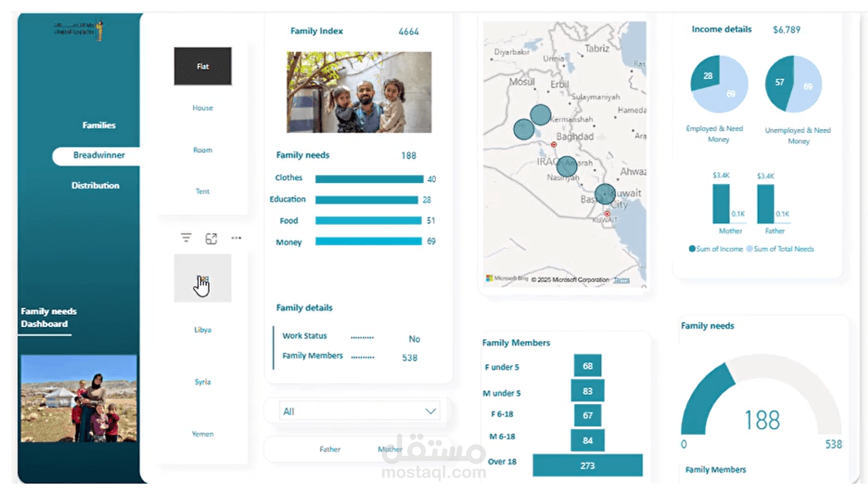Image resolution: width=868 pixels, height=491 pixels.
Task: Go to the Families page
Action: [99, 125]
